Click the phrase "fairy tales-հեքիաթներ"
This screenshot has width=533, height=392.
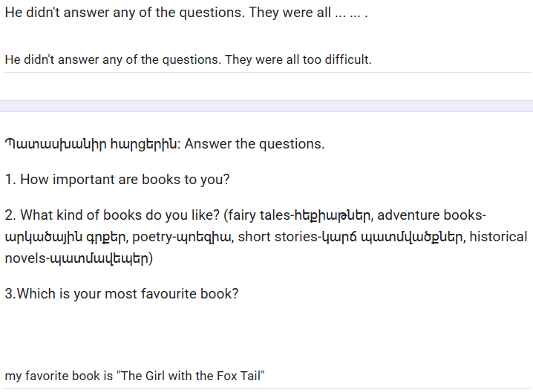(x=299, y=215)
